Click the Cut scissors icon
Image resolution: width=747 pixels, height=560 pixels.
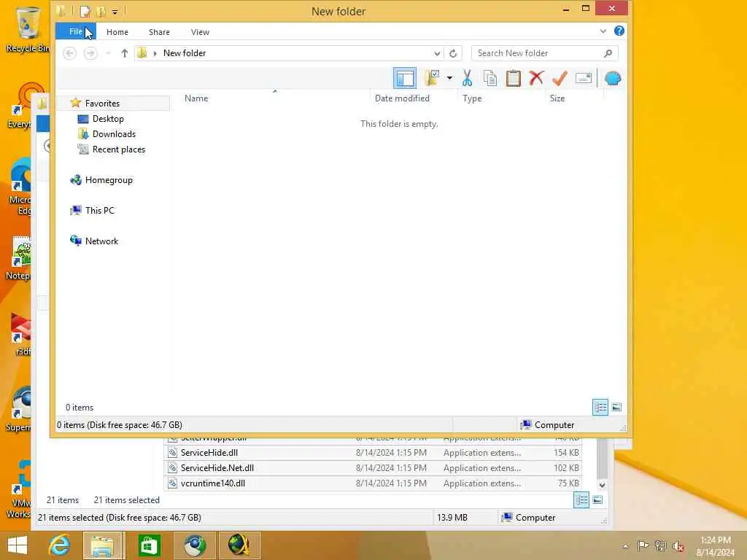tap(467, 78)
